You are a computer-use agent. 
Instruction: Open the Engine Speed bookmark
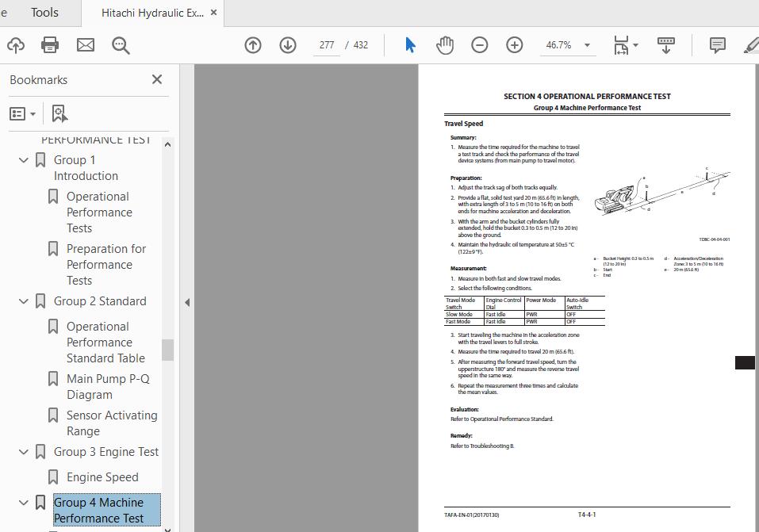(102, 477)
